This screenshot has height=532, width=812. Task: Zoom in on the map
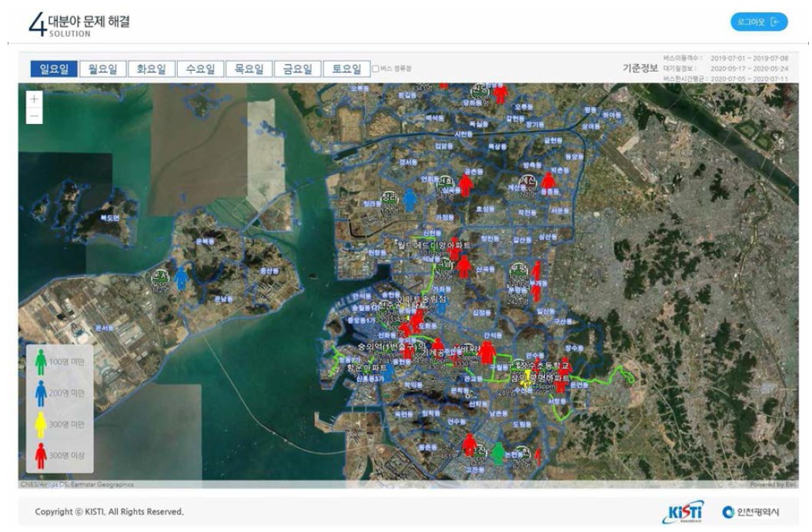(x=34, y=99)
